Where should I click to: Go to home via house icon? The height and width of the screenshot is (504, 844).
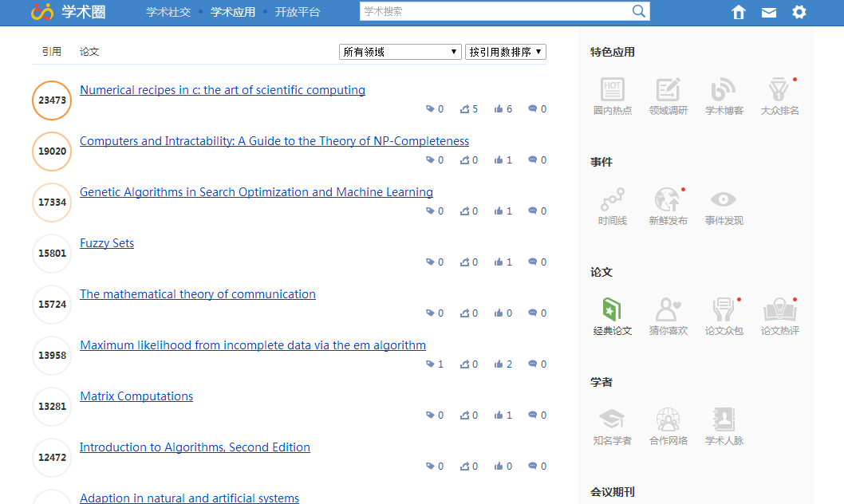click(x=739, y=12)
